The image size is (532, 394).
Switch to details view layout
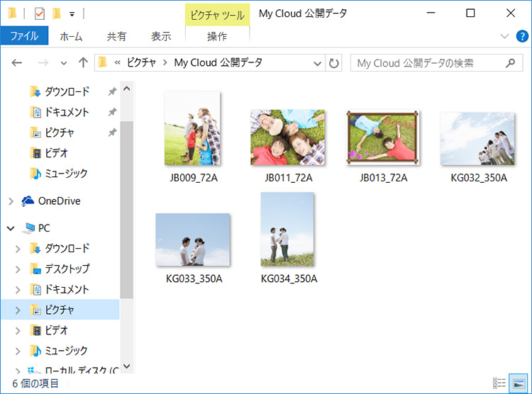[x=499, y=383]
